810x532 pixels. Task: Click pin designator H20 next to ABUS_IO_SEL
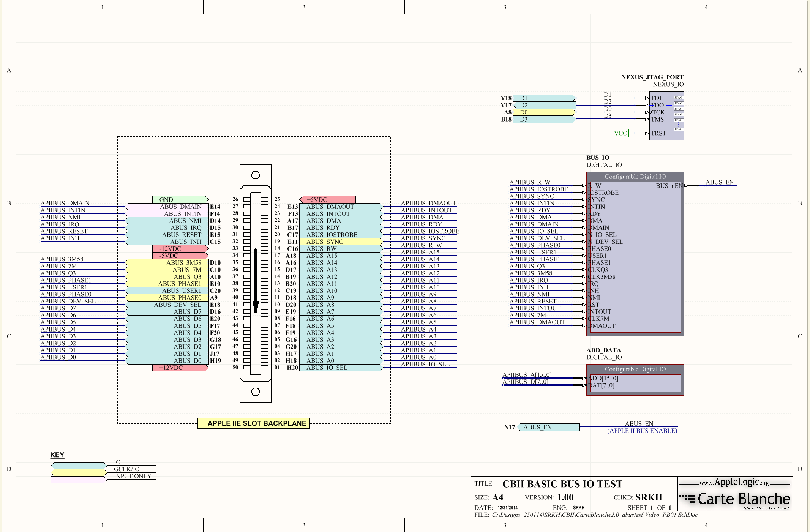point(292,368)
